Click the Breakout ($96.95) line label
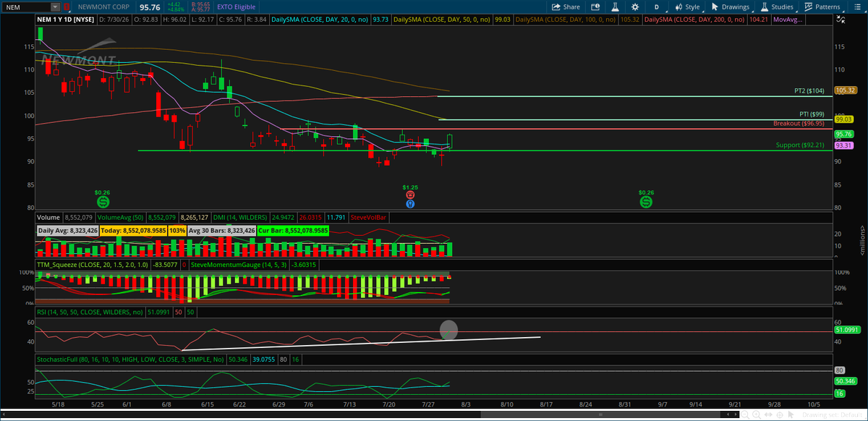This screenshot has height=421, width=868. pyautogui.click(x=799, y=124)
